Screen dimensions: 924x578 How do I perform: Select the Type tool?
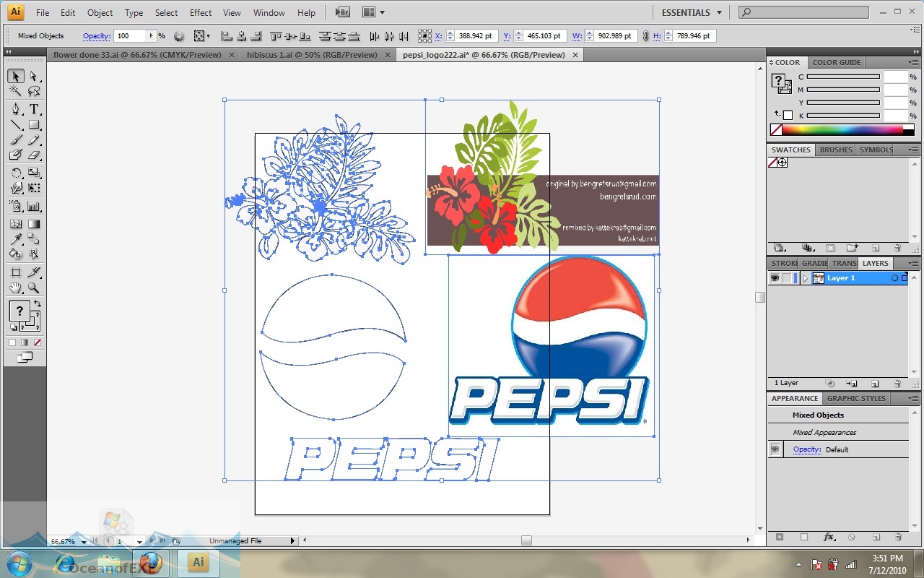pos(34,109)
